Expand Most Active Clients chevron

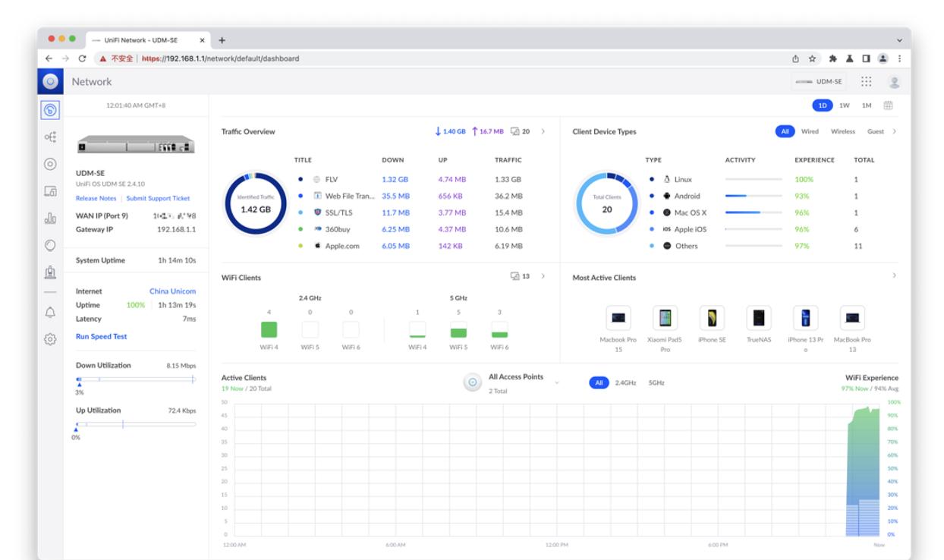pyautogui.click(x=894, y=275)
